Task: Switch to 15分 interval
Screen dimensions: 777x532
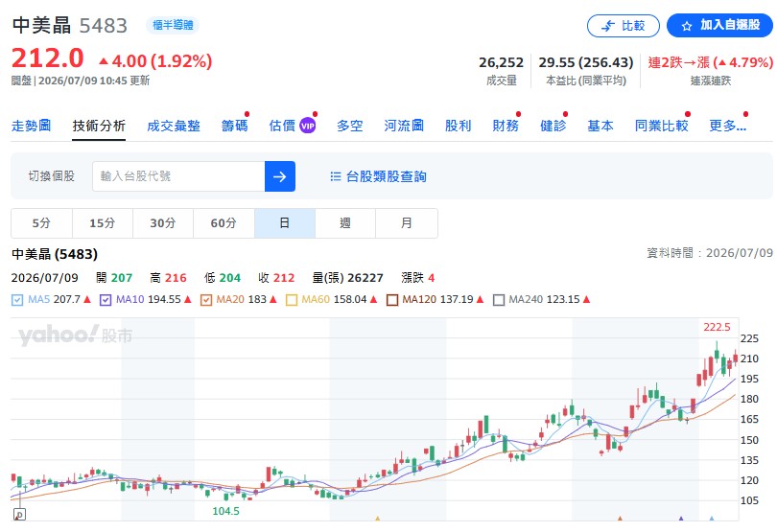Action: pyautogui.click(x=103, y=223)
